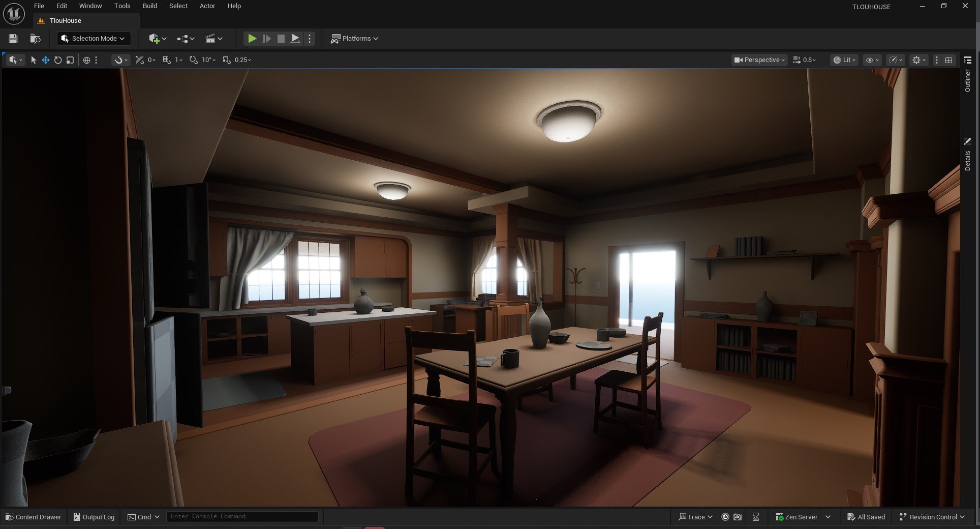Open the Cmd console type dropdown
980x529 pixels.
tap(143, 517)
